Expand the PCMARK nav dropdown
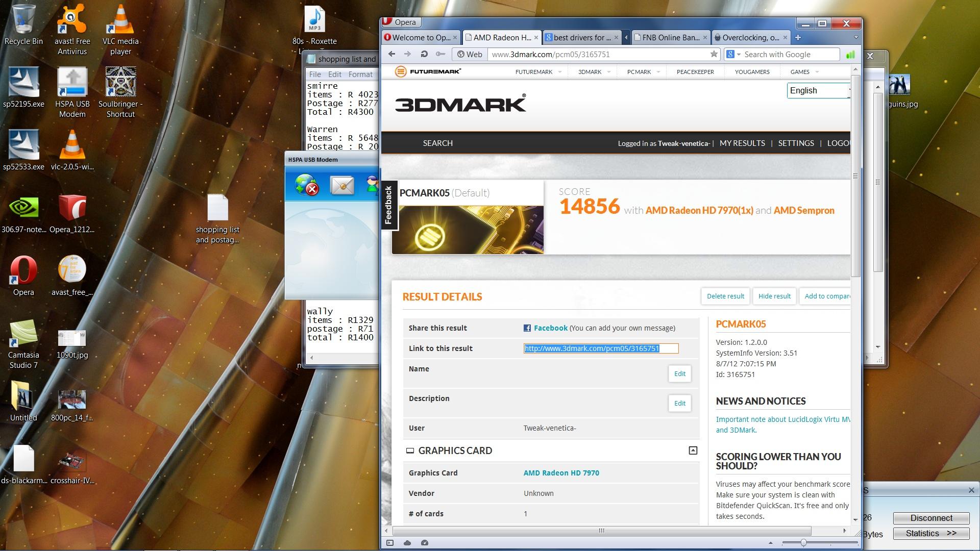The width and height of the screenshot is (980, 551). pyautogui.click(x=658, y=72)
